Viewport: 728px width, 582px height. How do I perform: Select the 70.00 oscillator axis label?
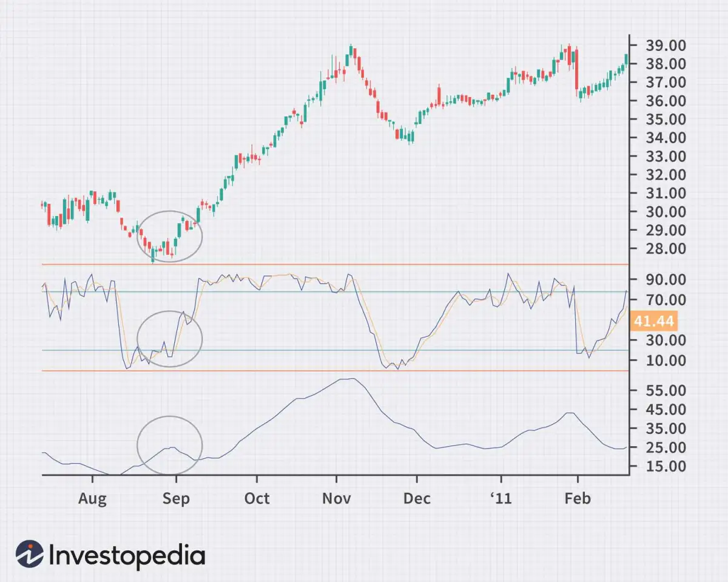point(666,300)
